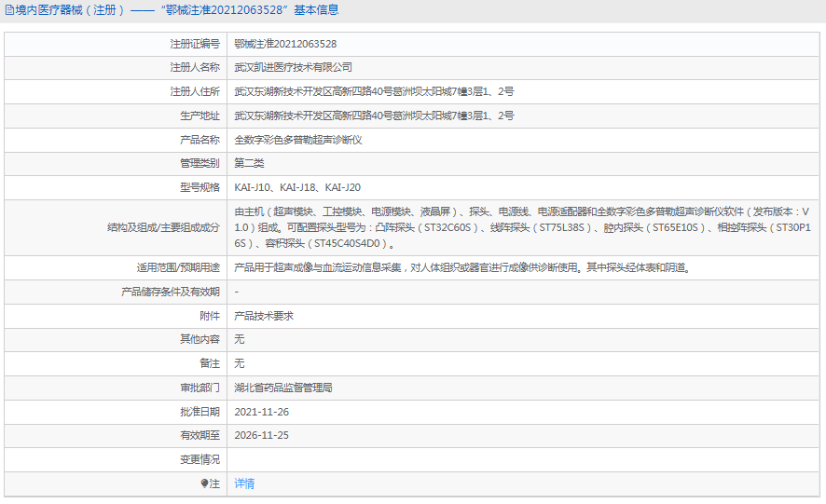The image size is (826, 504).
Task: Click the 注册人名称 label
Action: 195,67
